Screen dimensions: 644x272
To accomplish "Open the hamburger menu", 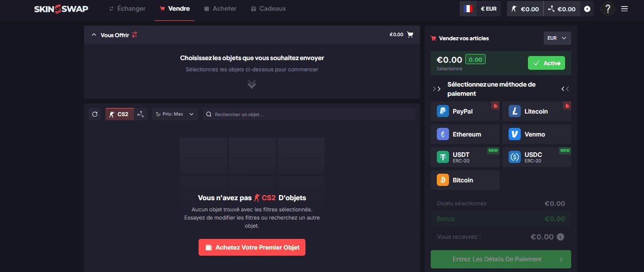I will 625,9.
